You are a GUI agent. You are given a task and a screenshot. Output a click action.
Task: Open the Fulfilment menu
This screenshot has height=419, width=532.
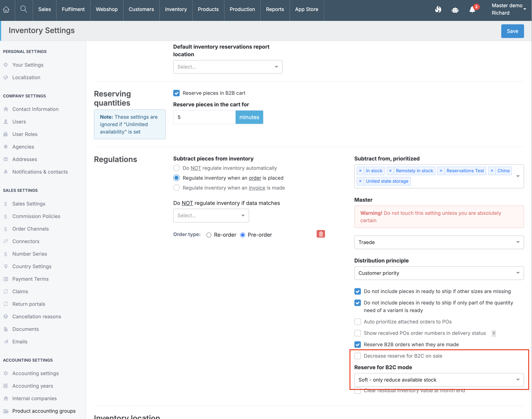tap(73, 9)
